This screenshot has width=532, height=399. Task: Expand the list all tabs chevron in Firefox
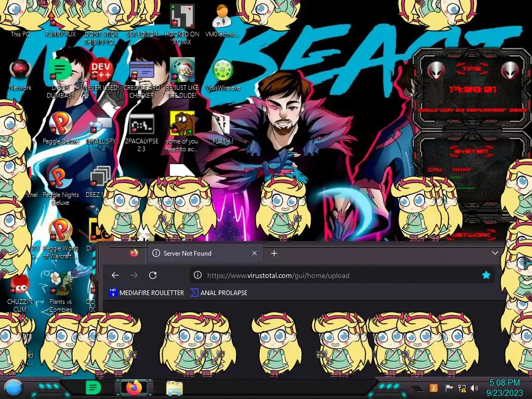pos(495,253)
